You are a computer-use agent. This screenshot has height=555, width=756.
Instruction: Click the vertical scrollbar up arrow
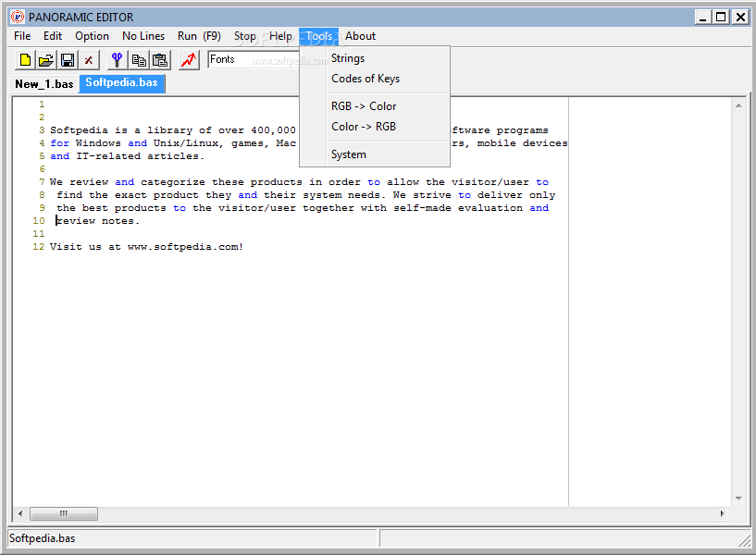tap(738, 105)
